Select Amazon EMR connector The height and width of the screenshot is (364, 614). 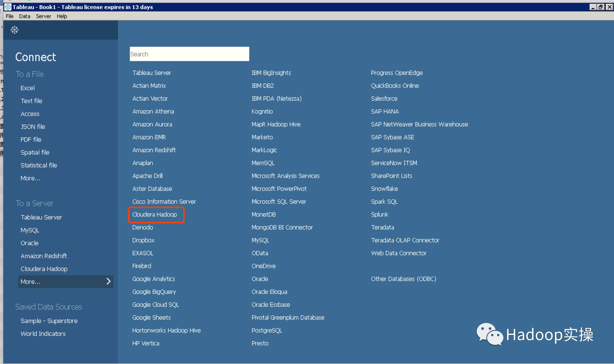click(x=149, y=137)
